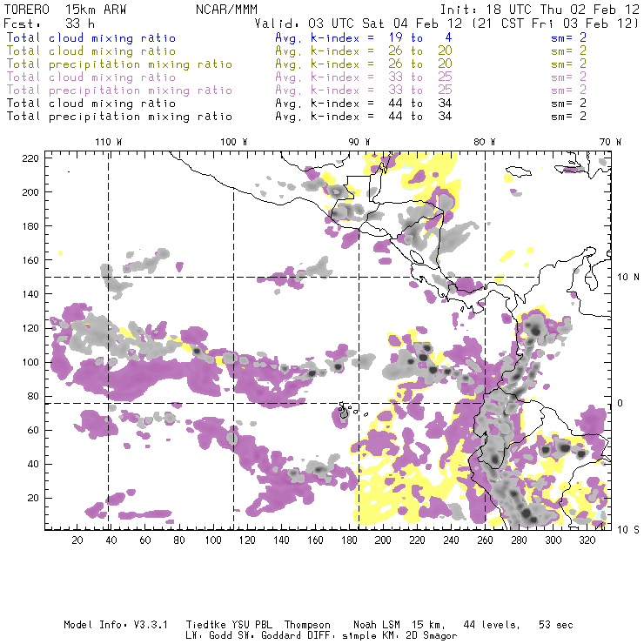Click the '320' value on the horizontal axis

pyautogui.click(x=587, y=540)
